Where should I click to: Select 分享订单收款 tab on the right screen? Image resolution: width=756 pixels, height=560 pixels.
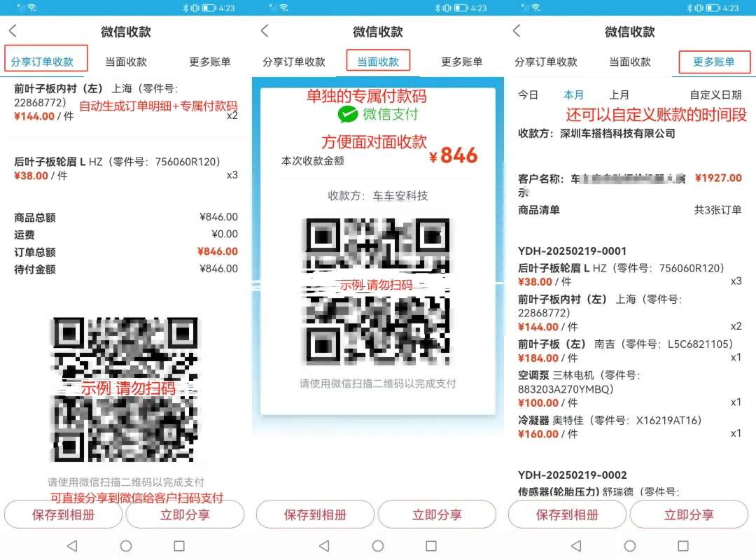[x=546, y=62]
